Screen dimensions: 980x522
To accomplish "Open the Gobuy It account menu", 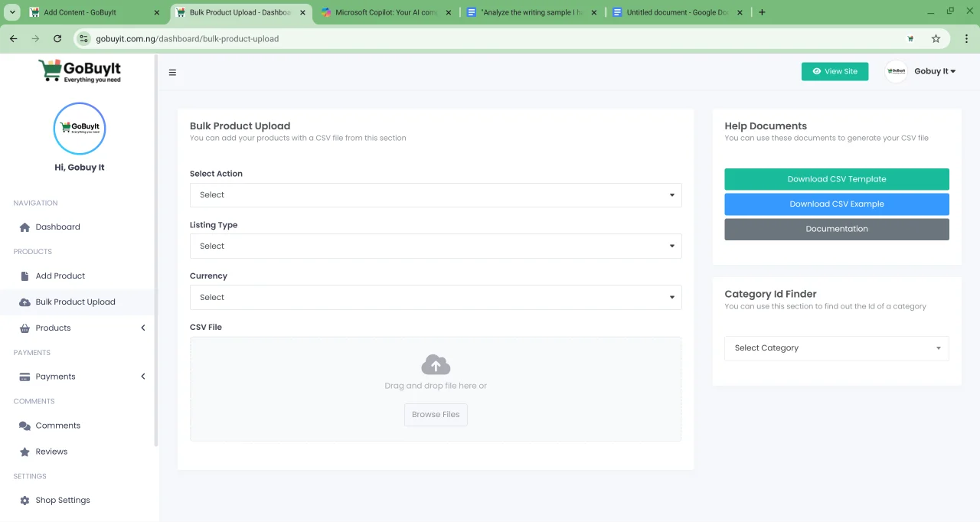I will (x=934, y=71).
